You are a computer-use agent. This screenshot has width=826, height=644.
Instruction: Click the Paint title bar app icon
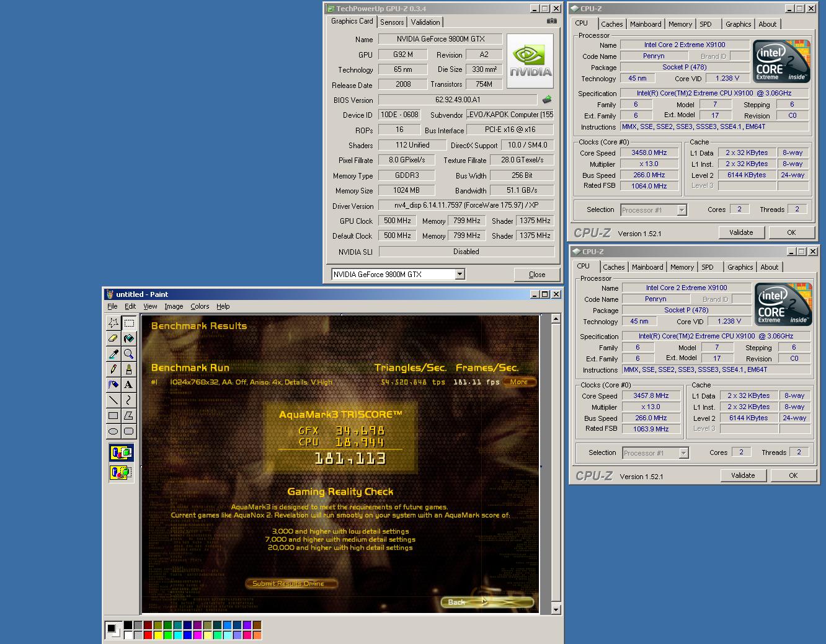(x=110, y=294)
